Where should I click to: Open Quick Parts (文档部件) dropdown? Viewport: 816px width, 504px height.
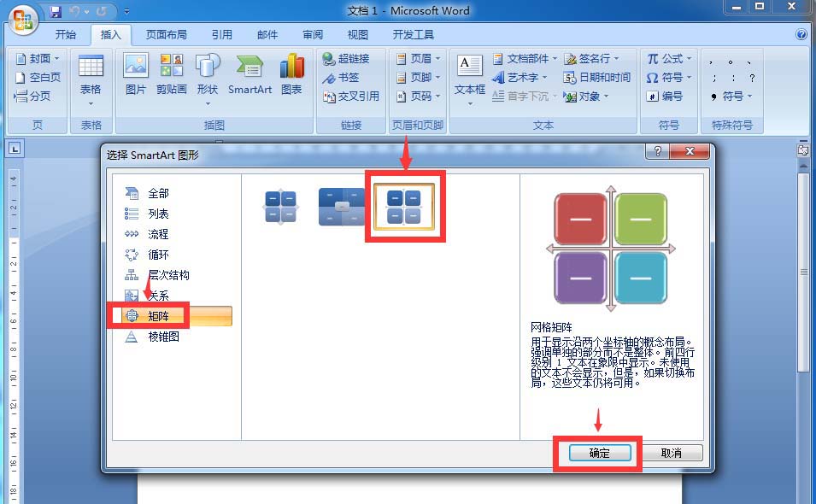(x=525, y=59)
